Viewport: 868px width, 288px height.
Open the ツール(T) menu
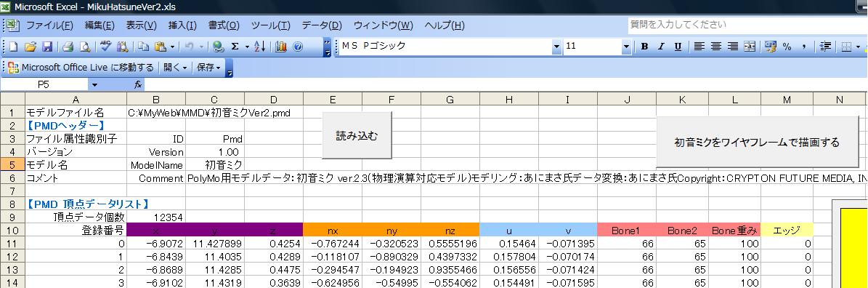pyautogui.click(x=271, y=25)
